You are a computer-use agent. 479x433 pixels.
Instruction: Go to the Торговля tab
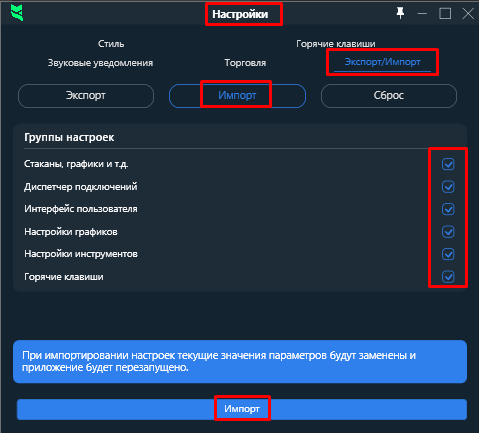[245, 63]
